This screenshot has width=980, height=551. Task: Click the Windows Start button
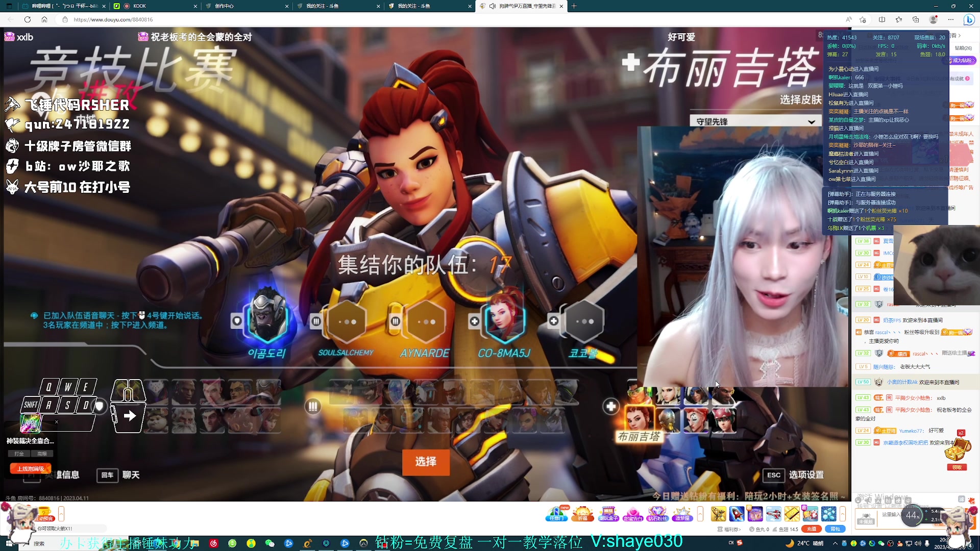pyautogui.click(x=9, y=543)
